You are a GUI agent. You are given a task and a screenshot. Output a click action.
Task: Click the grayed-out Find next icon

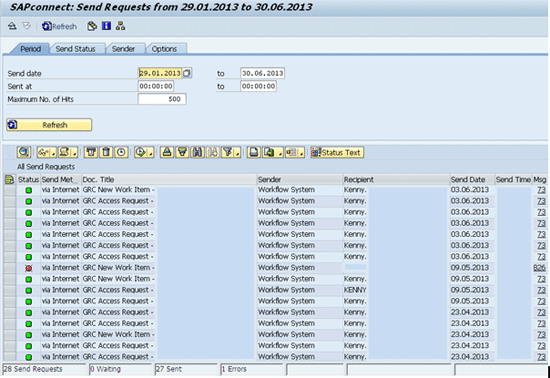point(213,153)
